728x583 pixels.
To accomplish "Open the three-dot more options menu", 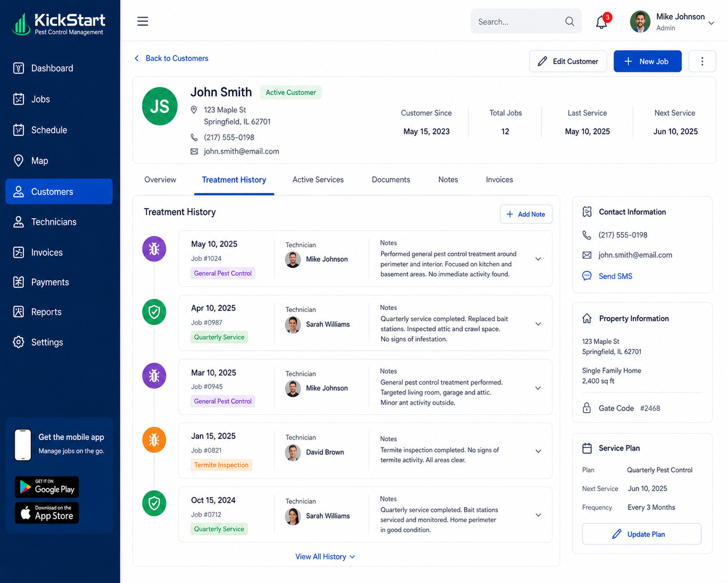I will click(x=702, y=61).
